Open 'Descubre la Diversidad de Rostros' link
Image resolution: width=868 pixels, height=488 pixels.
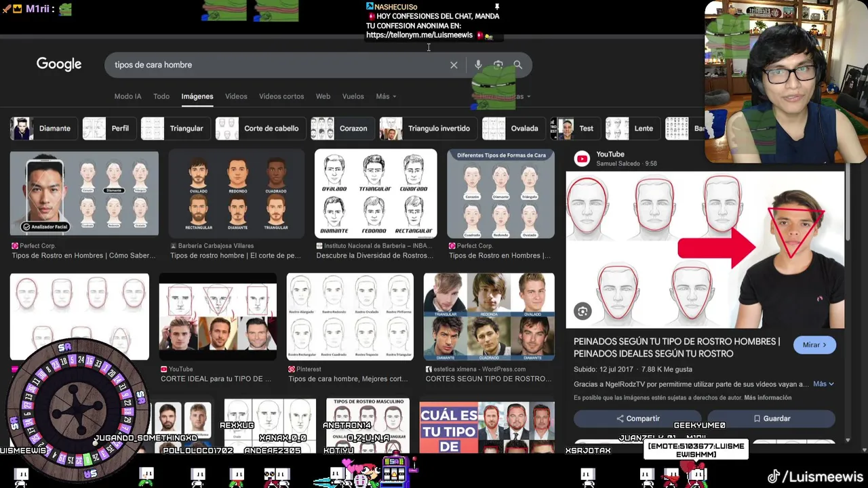[375, 256]
